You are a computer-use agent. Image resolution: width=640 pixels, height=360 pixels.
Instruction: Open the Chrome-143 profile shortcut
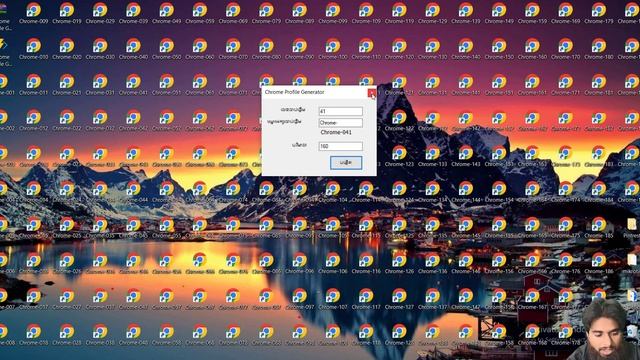[x=466, y=156]
